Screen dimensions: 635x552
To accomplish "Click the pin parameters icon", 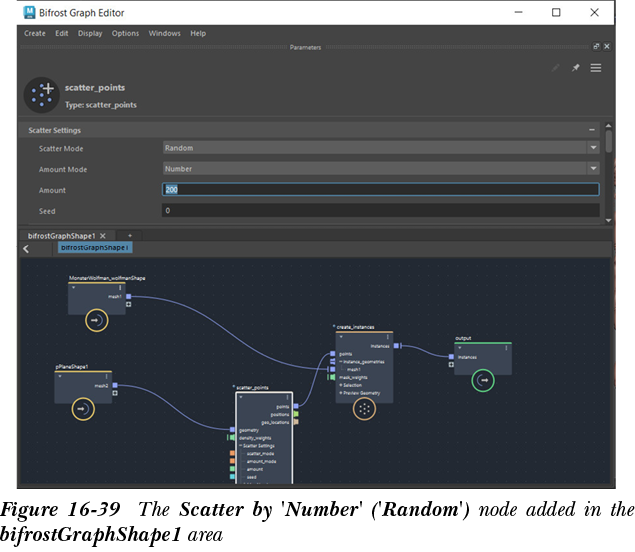I will [x=575, y=68].
